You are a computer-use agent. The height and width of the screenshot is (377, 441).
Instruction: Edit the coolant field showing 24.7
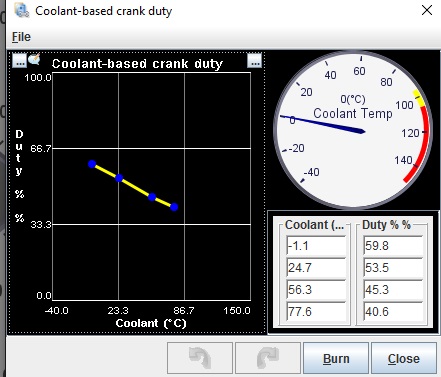[x=316, y=268]
